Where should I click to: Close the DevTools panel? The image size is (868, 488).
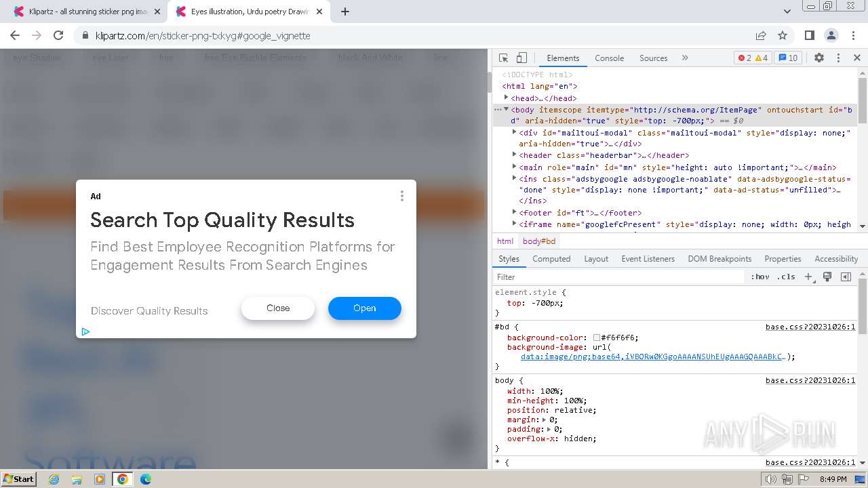click(x=857, y=58)
